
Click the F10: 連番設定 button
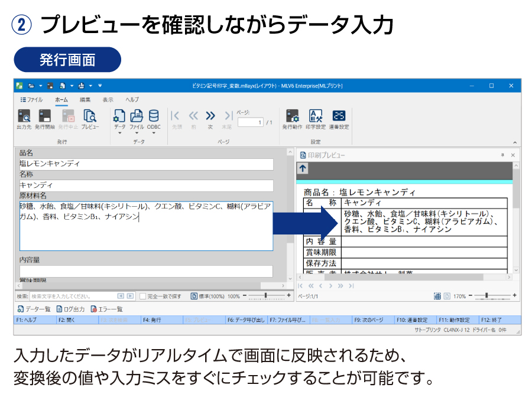pyautogui.click(x=416, y=320)
